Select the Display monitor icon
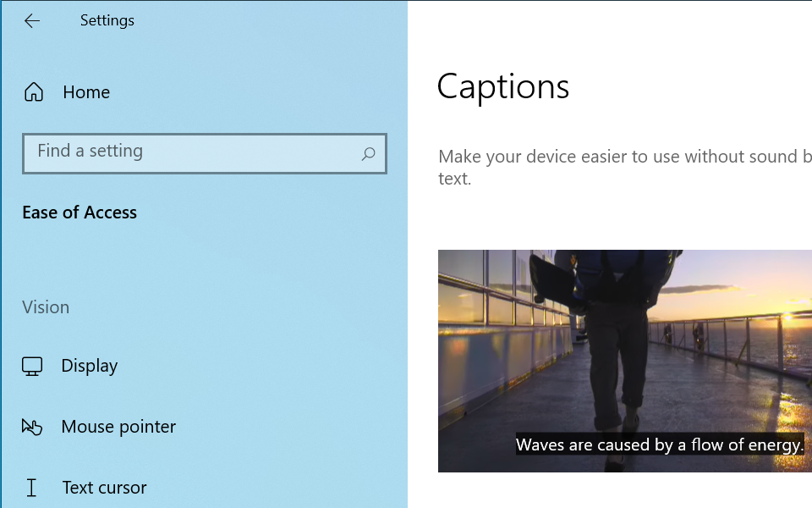Screen dimensions: 812x508 point(33,365)
